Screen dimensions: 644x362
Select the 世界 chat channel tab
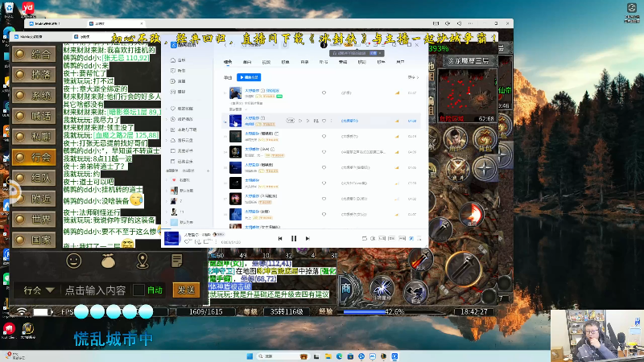tap(34, 220)
